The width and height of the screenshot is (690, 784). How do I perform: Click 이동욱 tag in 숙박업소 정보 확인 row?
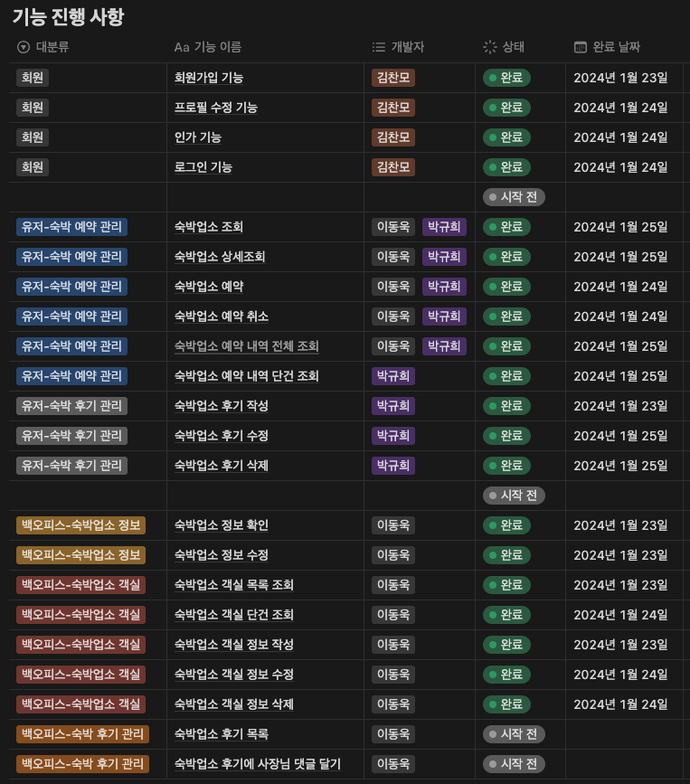pyautogui.click(x=393, y=525)
